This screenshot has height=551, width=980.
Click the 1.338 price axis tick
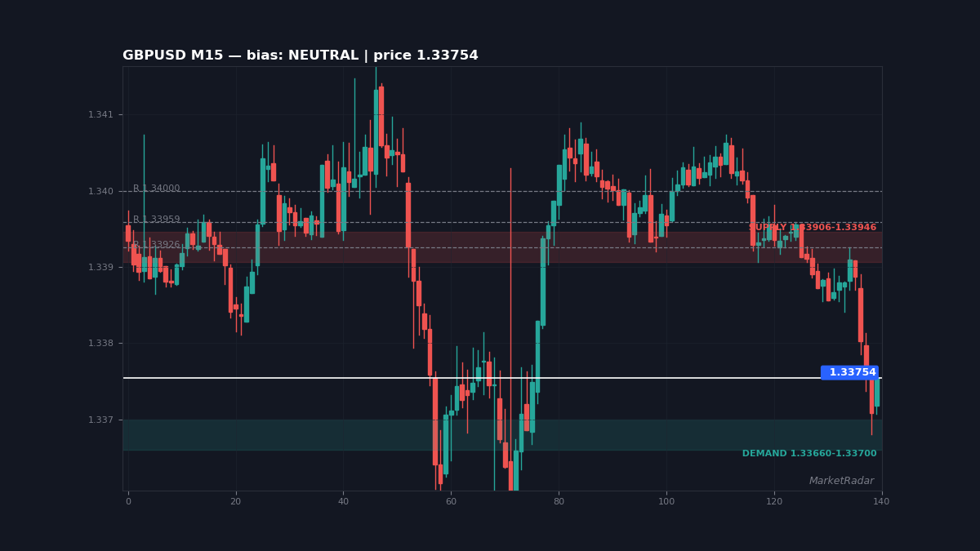click(100, 343)
